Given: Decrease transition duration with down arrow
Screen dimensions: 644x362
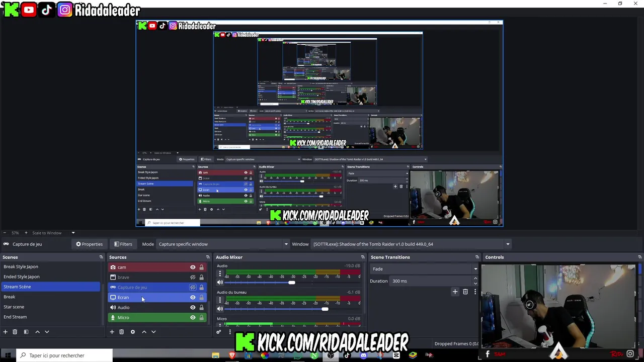Looking at the screenshot, I should (x=475, y=284).
